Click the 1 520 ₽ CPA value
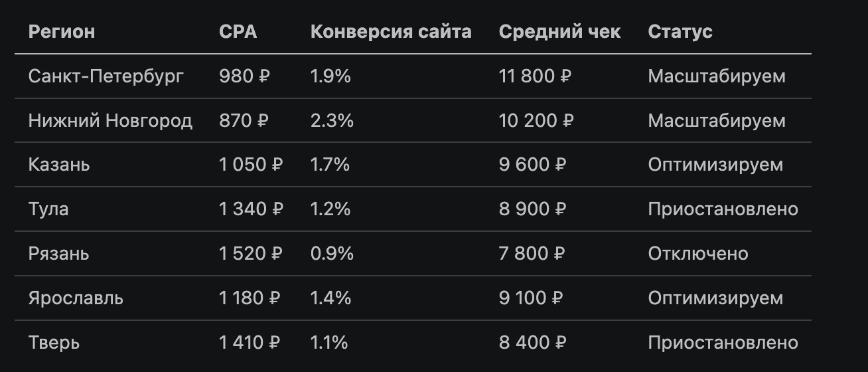This screenshot has width=868, height=372. coord(251,254)
